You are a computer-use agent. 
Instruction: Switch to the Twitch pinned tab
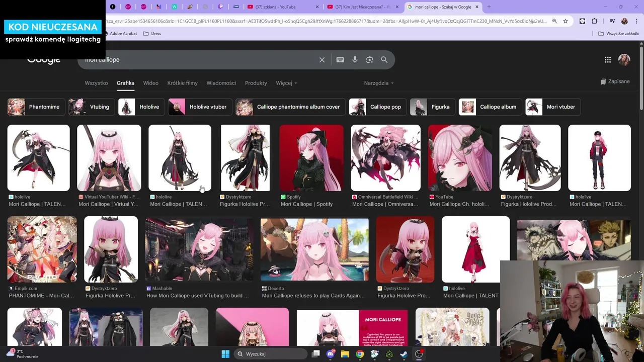[x=220, y=7]
